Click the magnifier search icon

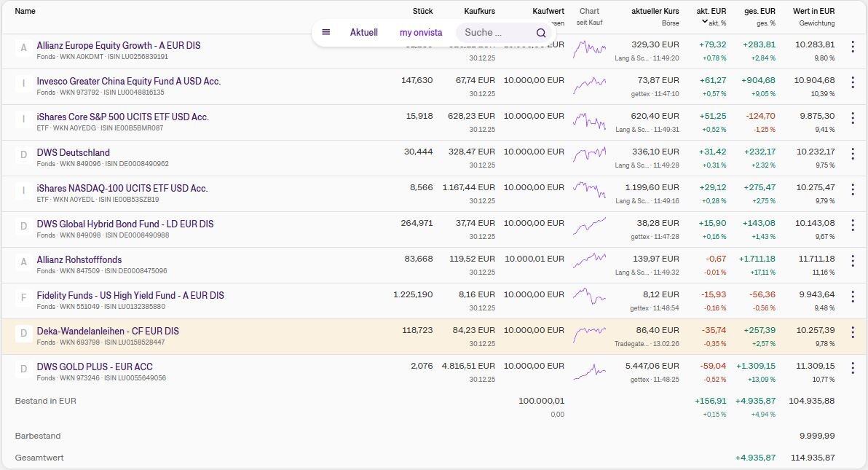(541, 33)
